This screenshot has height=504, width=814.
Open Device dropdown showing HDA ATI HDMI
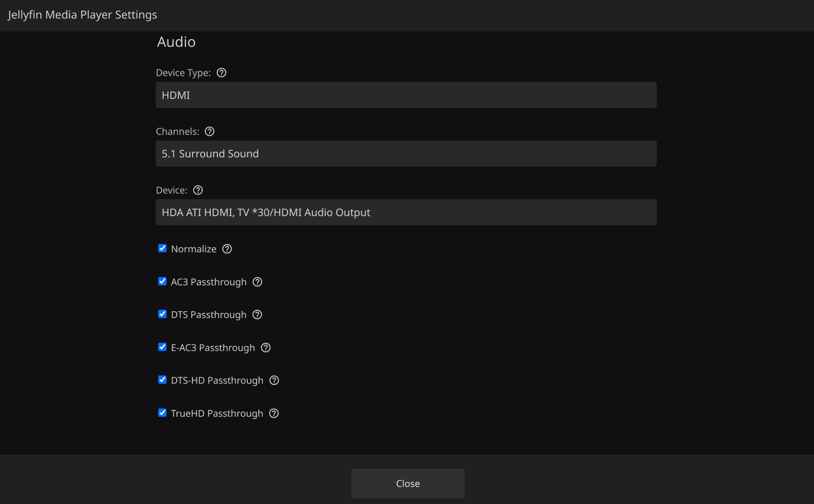pos(406,212)
